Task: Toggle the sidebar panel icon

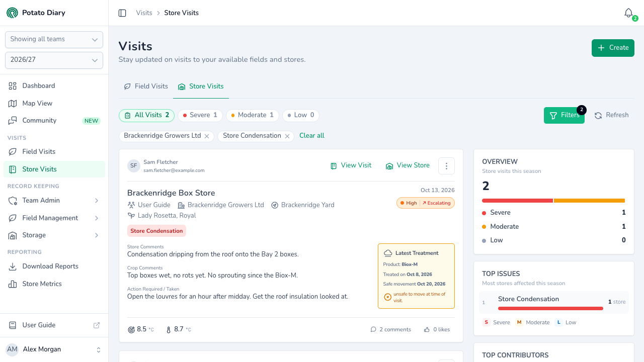Action: [122, 13]
